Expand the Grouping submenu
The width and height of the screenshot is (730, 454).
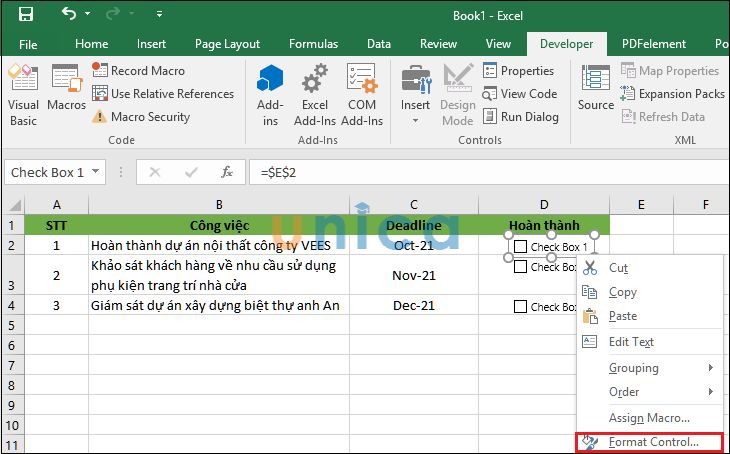pyautogui.click(x=650, y=368)
